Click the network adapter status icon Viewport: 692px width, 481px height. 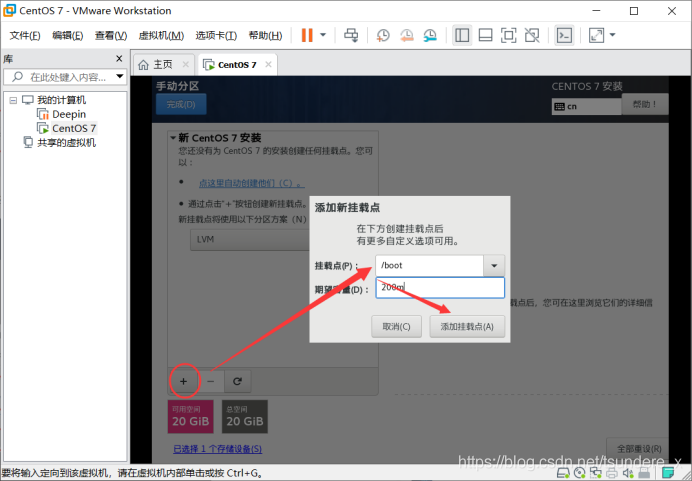pos(595,473)
